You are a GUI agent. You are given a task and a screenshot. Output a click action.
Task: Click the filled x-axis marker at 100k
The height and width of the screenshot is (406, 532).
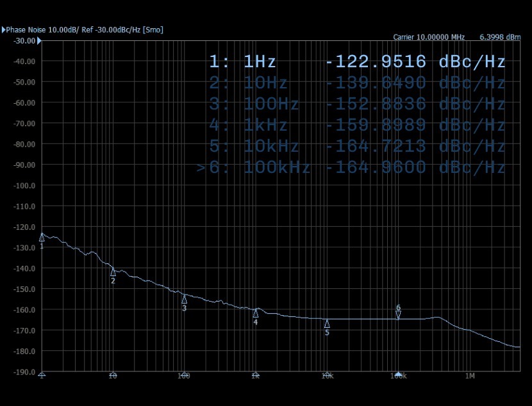coord(398,374)
